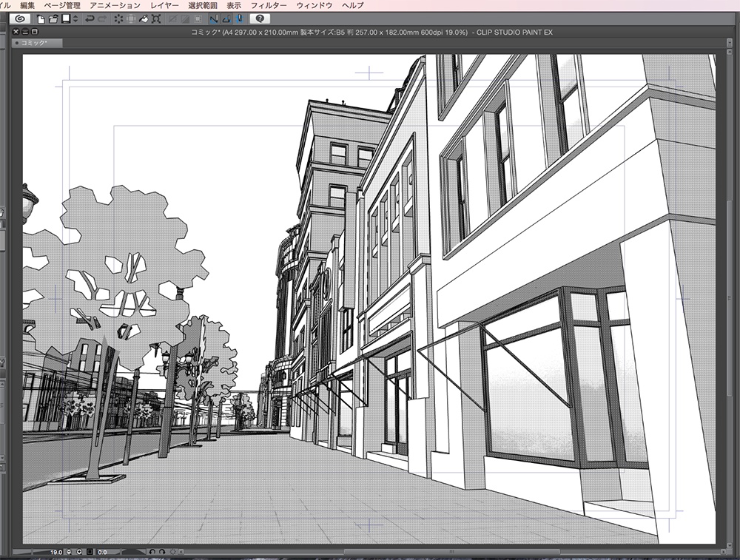Image resolution: width=740 pixels, height=560 pixels.
Task: Rotate canvas right
Action: [x=162, y=552]
